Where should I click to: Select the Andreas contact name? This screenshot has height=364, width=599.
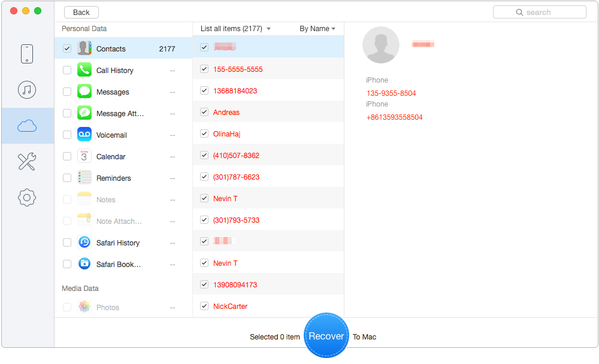coord(226,113)
